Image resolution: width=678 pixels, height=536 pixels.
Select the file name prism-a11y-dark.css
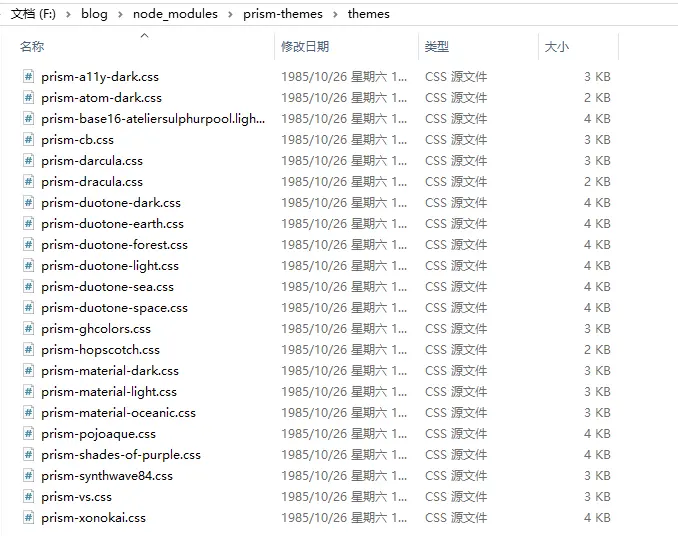click(100, 77)
